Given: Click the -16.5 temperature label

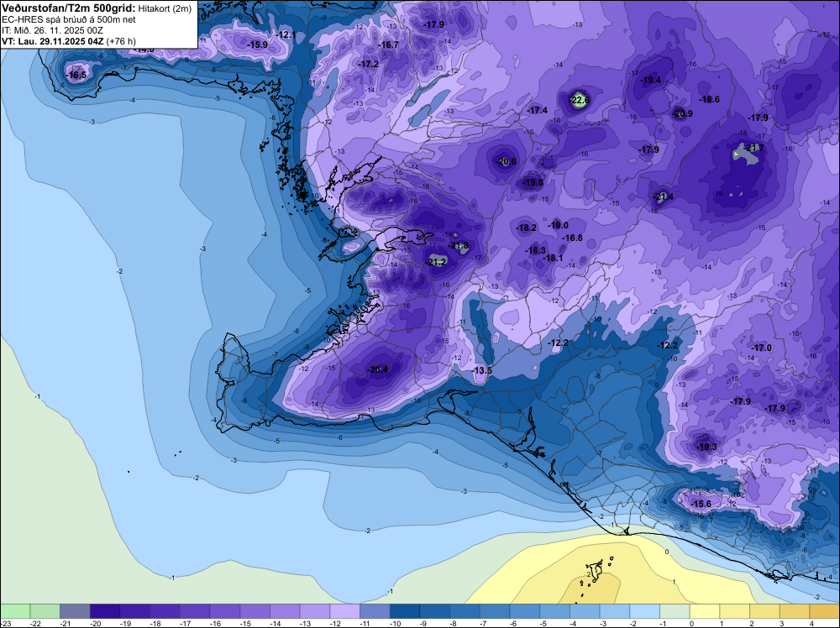Looking at the screenshot, I should [x=76, y=75].
